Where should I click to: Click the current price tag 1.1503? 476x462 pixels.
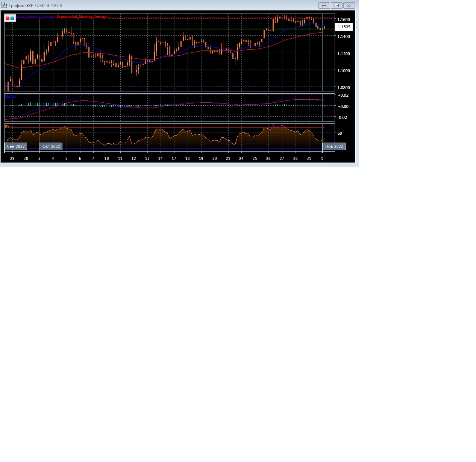344,27
